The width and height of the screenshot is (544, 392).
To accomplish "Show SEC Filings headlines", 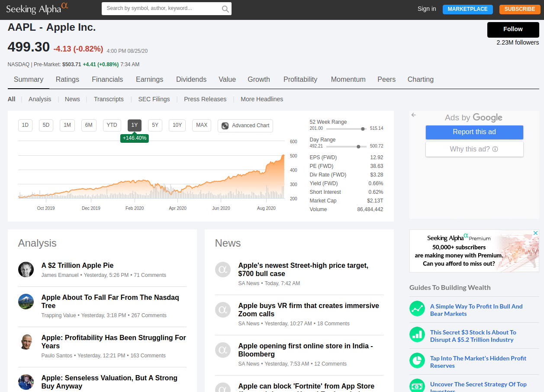I will coord(154,99).
